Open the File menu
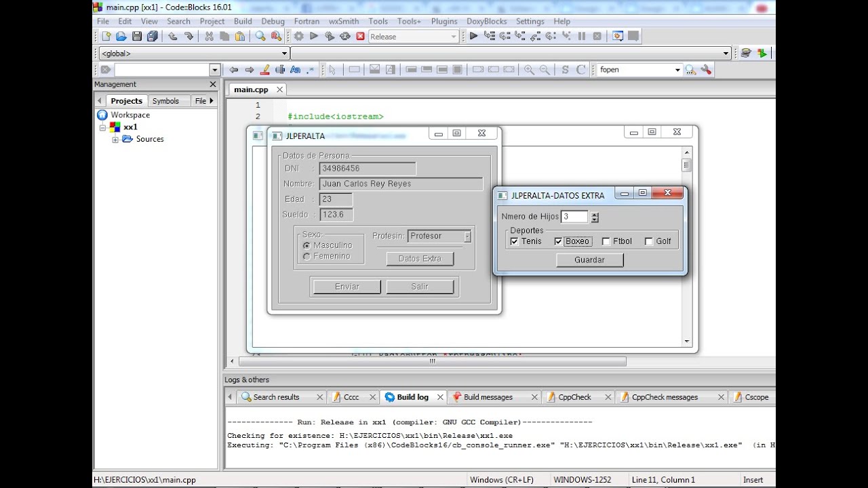 pyautogui.click(x=103, y=21)
